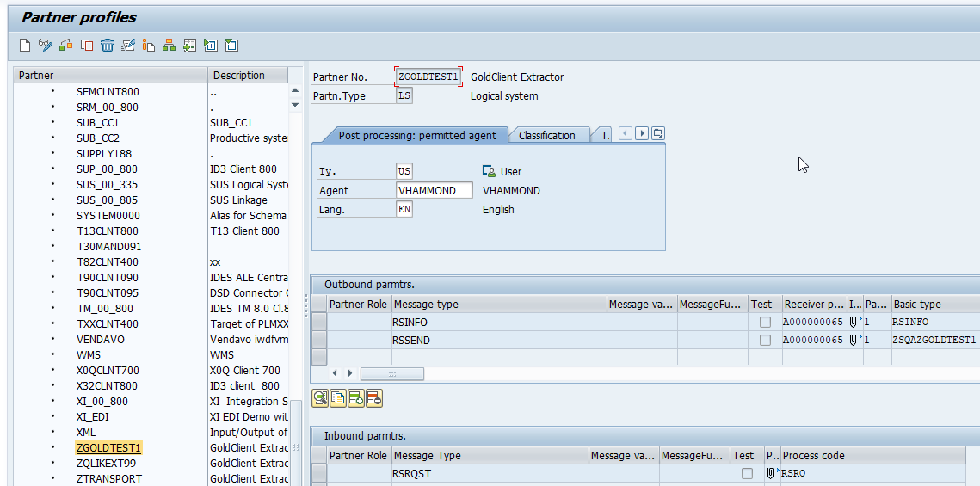Click the trash can Delete icon
The height and width of the screenshot is (486, 980).
pyautogui.click(x=108, y=46)
